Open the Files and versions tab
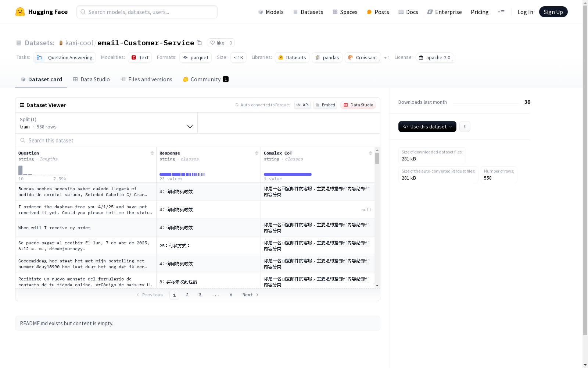 [x=146, y=79]
